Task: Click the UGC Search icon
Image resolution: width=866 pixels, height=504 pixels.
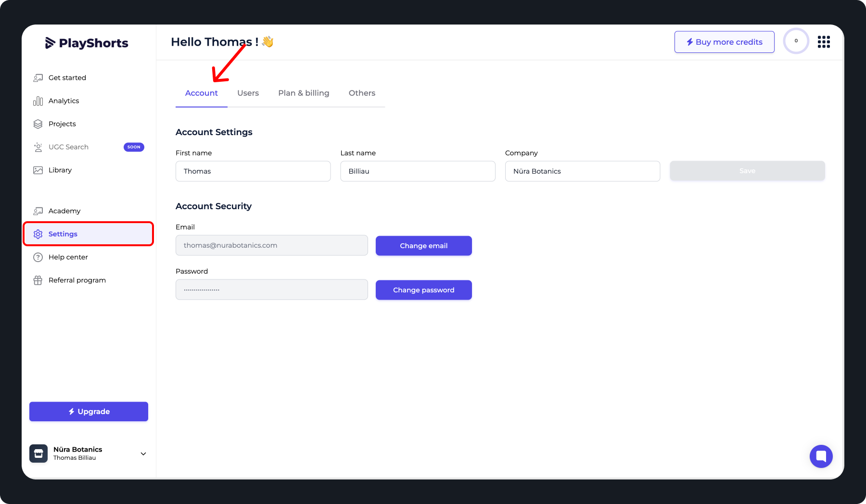Action: point(38,147)
